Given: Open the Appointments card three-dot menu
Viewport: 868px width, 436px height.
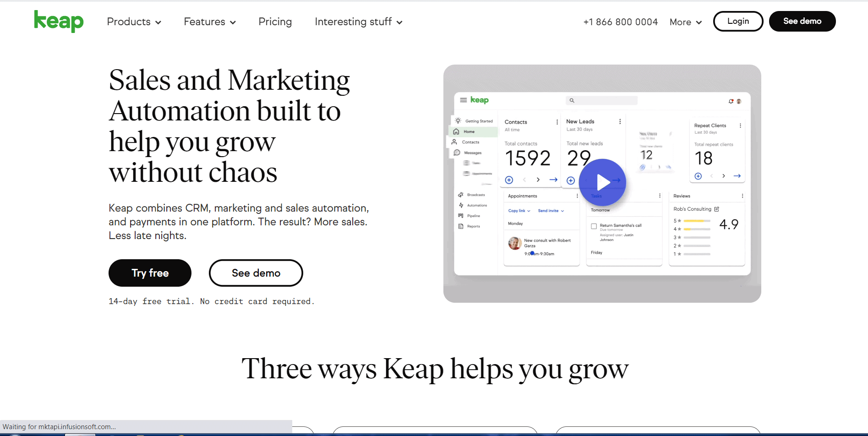Looking at the screenshot, I should [x=577, y=196].
